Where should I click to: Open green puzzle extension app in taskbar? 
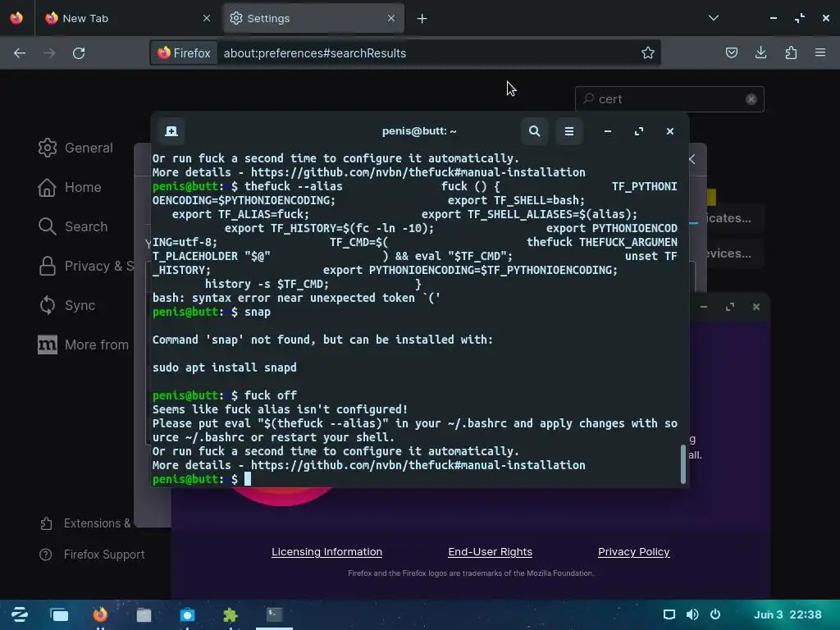pos(231,614)
